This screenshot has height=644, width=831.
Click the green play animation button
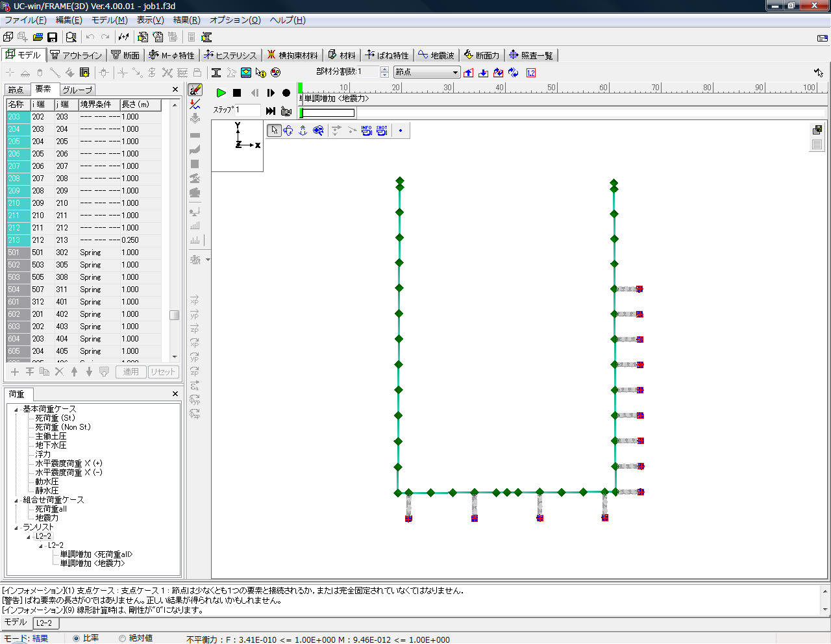221,93
